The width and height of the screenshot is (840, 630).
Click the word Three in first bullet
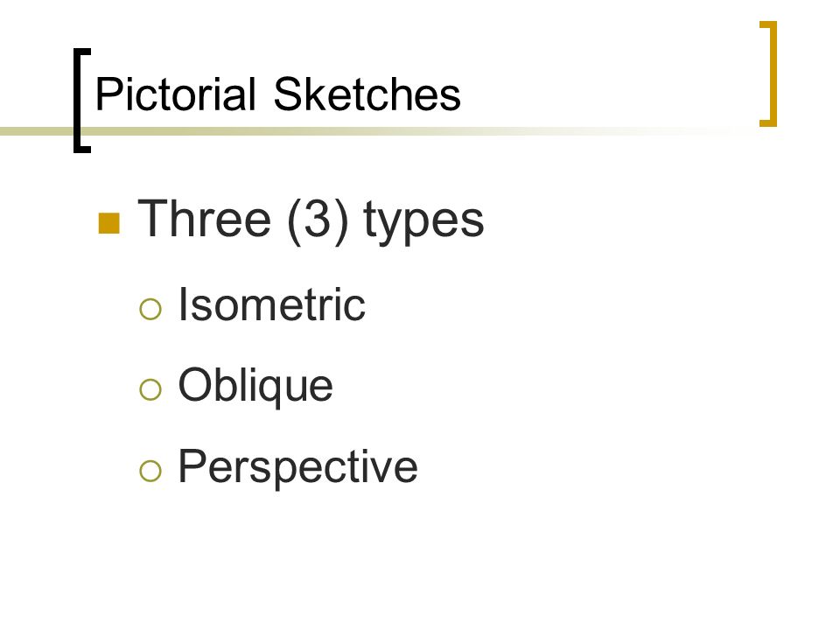(x=204, y=218)
